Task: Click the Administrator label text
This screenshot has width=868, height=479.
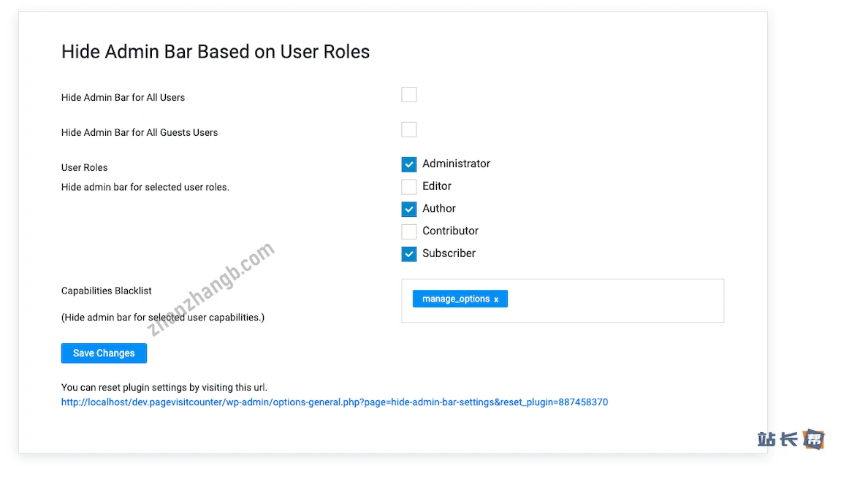Action: 456,164
